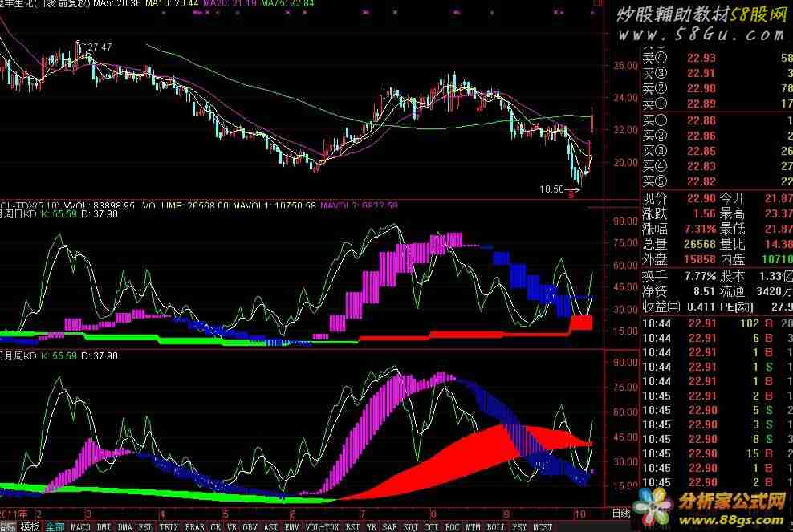This screenshot has width=793, height=532.
Task: Switch to the BOLL indicator
Action: point(496,527)
